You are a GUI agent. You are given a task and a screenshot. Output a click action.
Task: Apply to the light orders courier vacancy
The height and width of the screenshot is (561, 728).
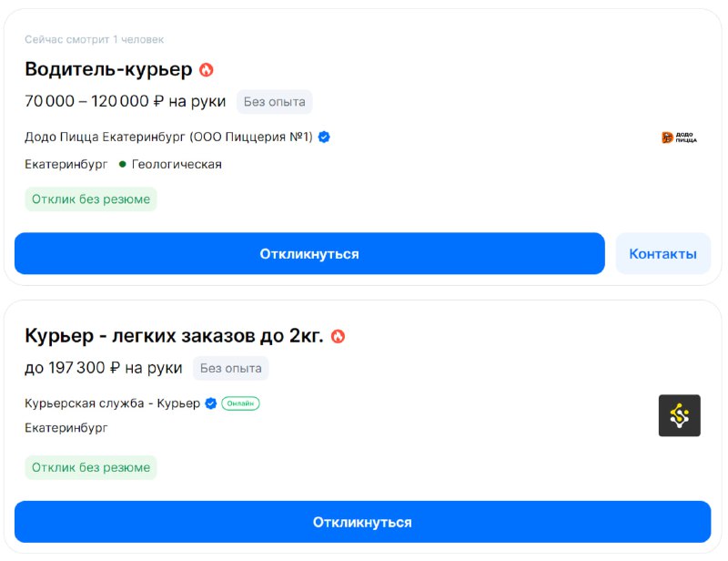pos(362,522)
